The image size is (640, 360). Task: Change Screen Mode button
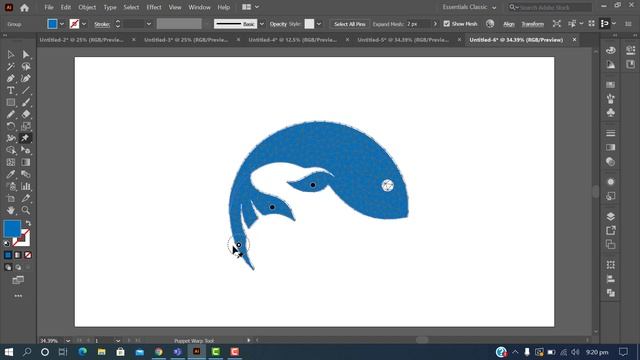click(18, 280)
